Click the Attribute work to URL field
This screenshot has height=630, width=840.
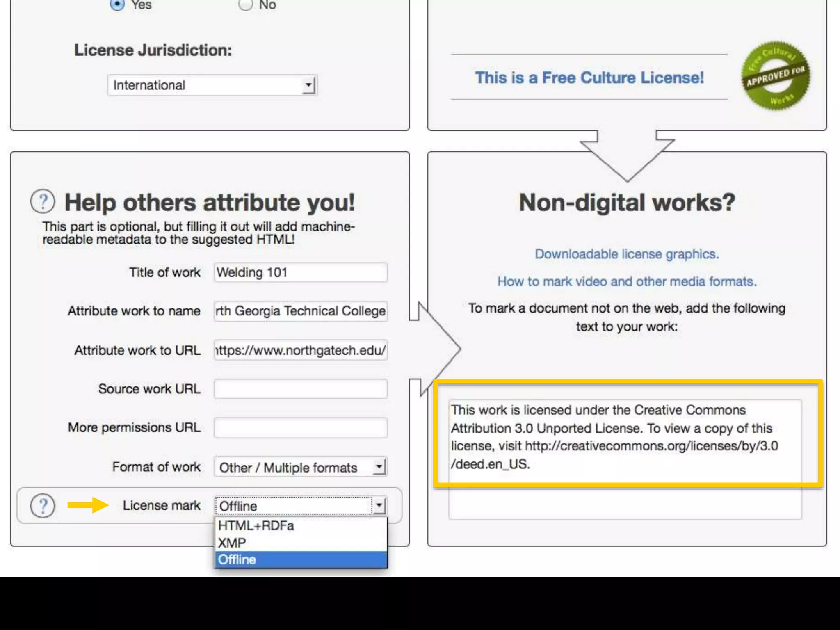coord(300,350)
